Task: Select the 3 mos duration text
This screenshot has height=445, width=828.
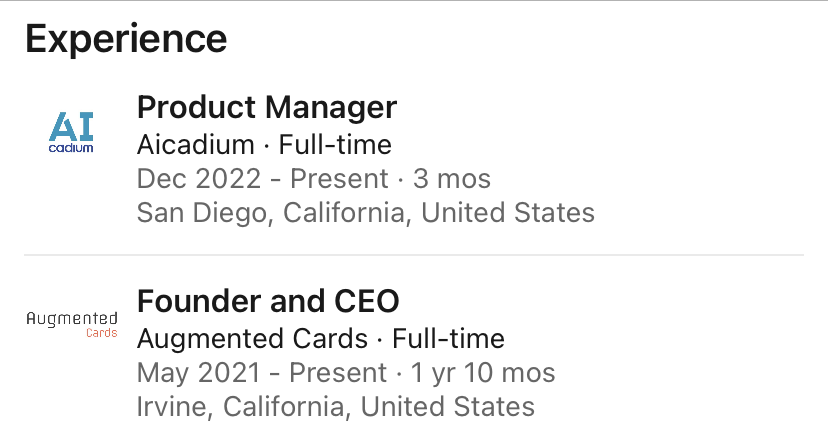Action: pos(451,179)
